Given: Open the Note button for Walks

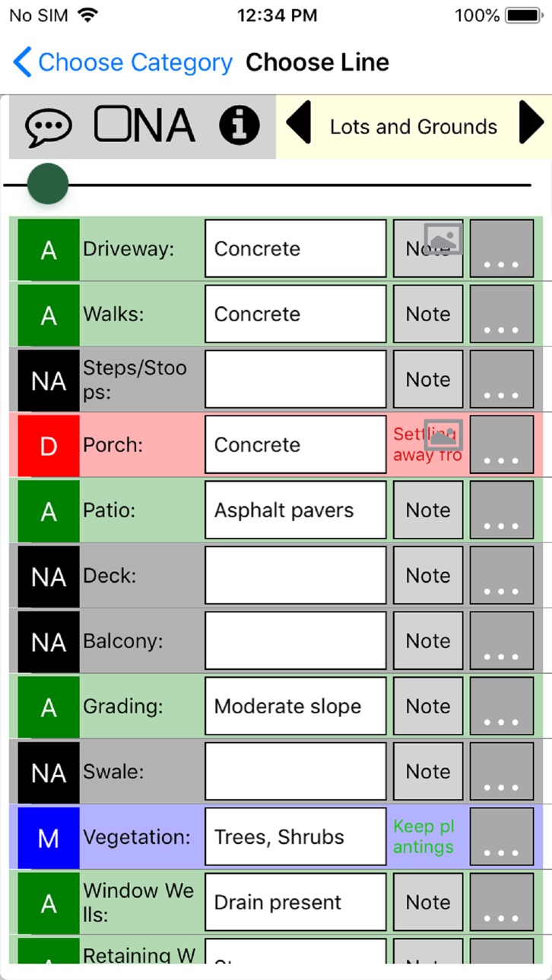Looking at the screenshot, I should pyautogui.click(x=428, y=315).
